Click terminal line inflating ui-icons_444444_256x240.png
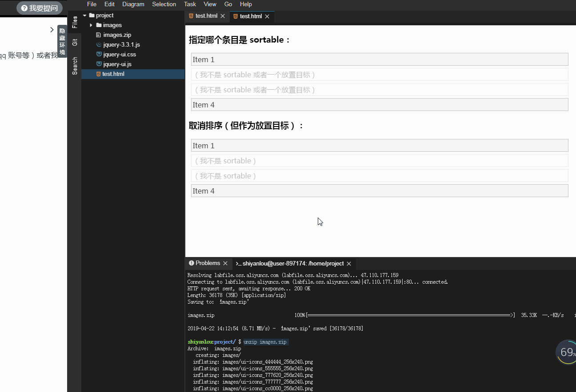576x392 pixels. tap(253, 362)
